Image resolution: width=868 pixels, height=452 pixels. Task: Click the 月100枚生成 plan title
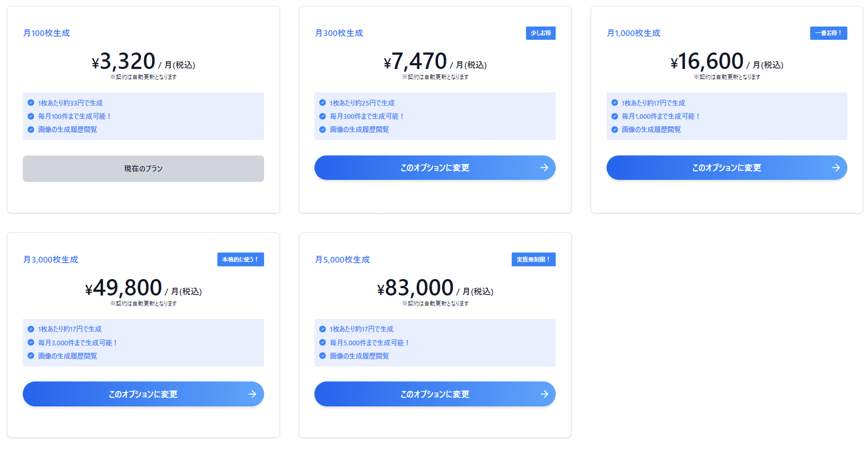coord(47,33)
